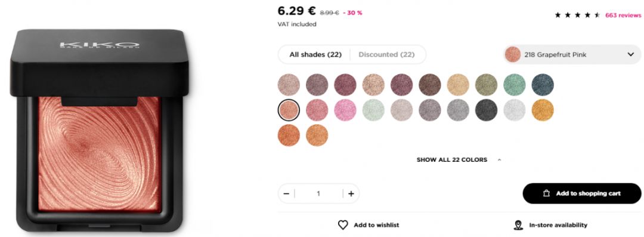The image size is (644, 237).
Task: Select the mint green shade swatch
Action: 373,110
